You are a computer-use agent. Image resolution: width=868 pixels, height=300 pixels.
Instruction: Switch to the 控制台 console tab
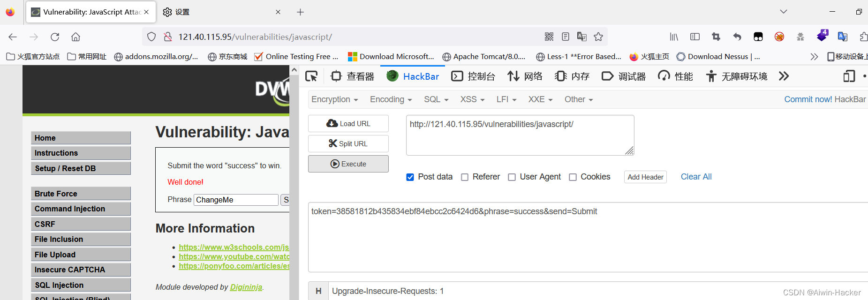tap(473, 76)
